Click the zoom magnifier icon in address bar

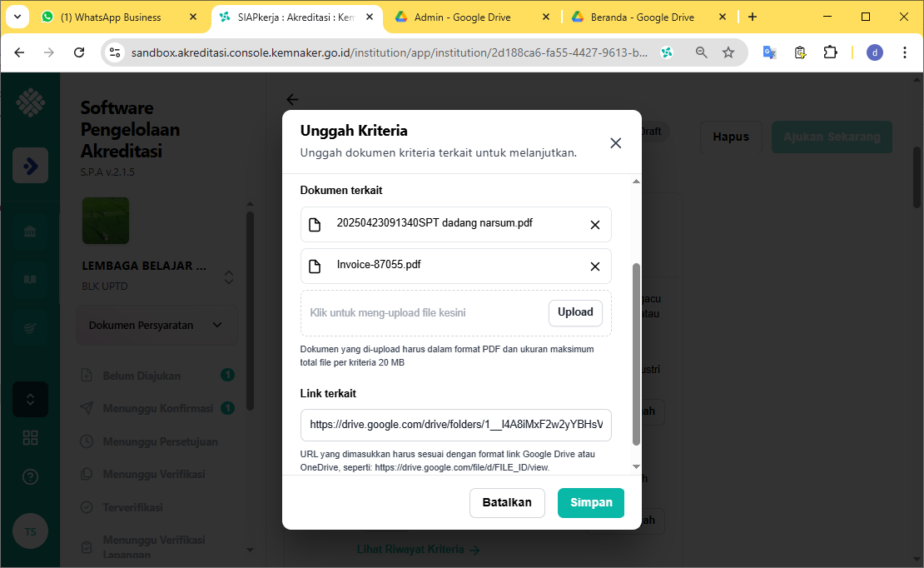point(702,52)
